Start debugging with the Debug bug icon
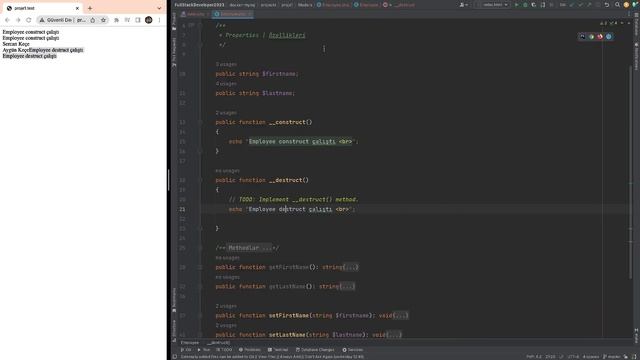Viewport: 640px width, 360px height. tap(525, 5)
